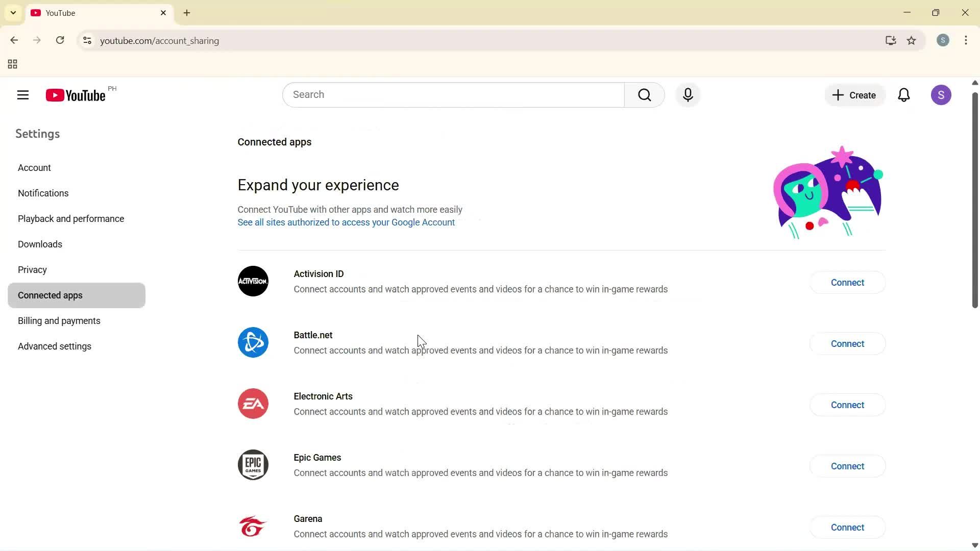Open the tab search chevron

click(13, 13)
